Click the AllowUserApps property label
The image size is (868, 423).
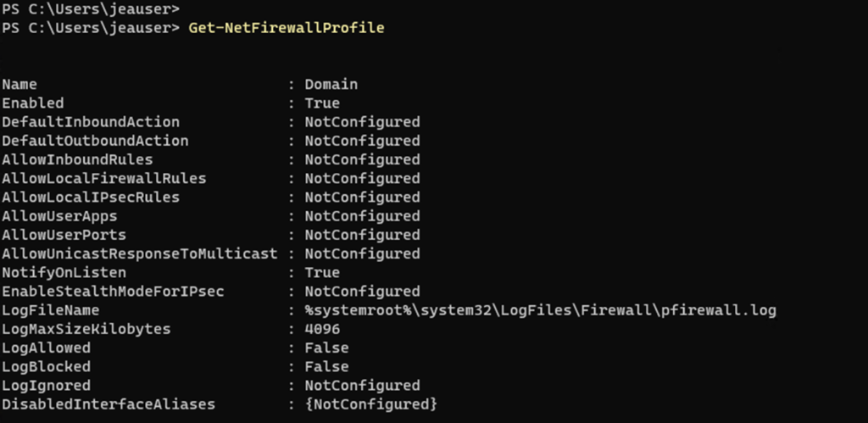click(59, 216)
